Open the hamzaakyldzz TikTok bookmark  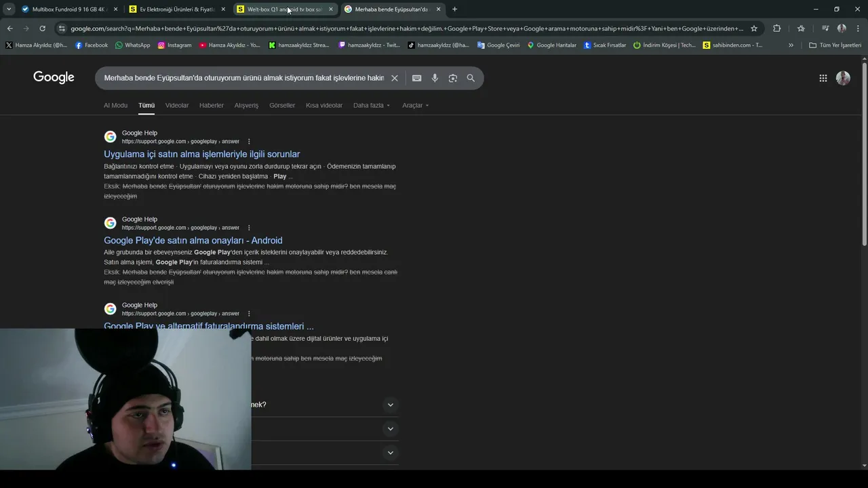tap(438, 45)
